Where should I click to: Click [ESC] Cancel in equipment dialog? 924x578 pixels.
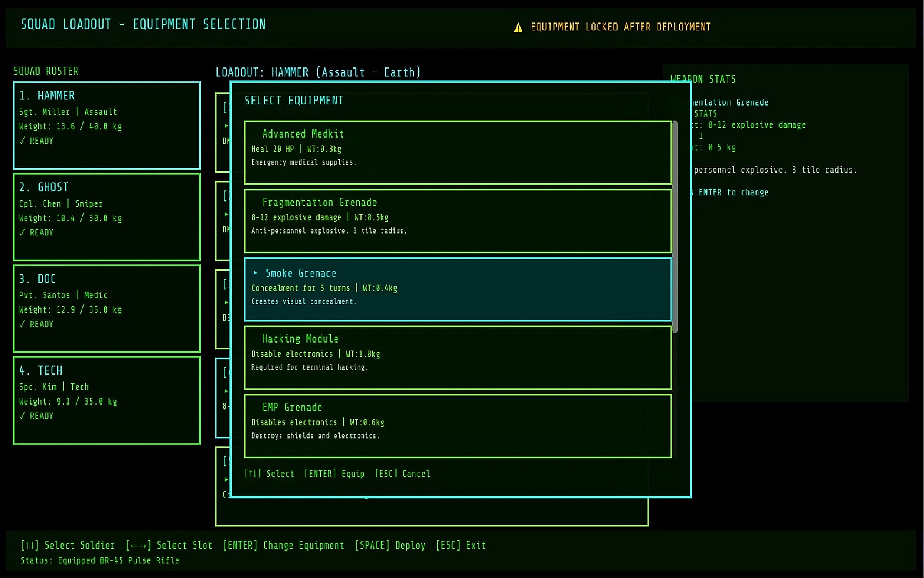pyautogui.click(x=402, y=474)
